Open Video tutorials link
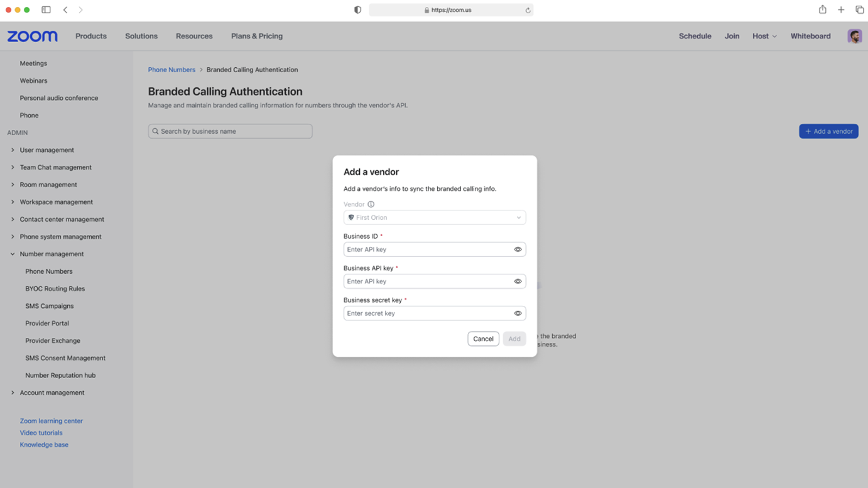Image resolution: width=868 pixels, height=488 pixels. pos(41,433)
